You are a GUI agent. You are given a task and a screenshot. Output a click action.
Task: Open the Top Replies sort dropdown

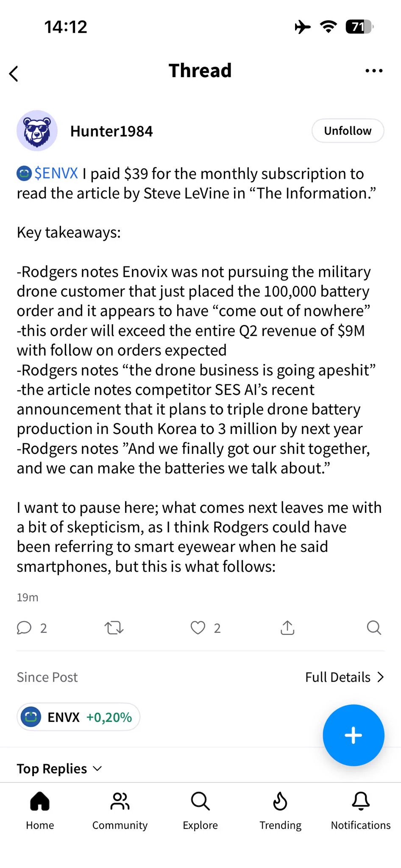point(59,769)
